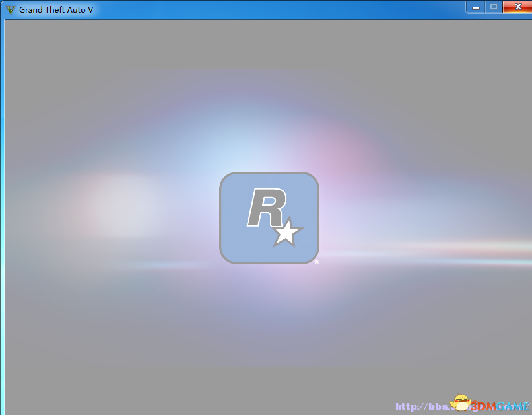Click the Grand Theft Auto V title text
The image size is (532, 415).
click(56, 10)
